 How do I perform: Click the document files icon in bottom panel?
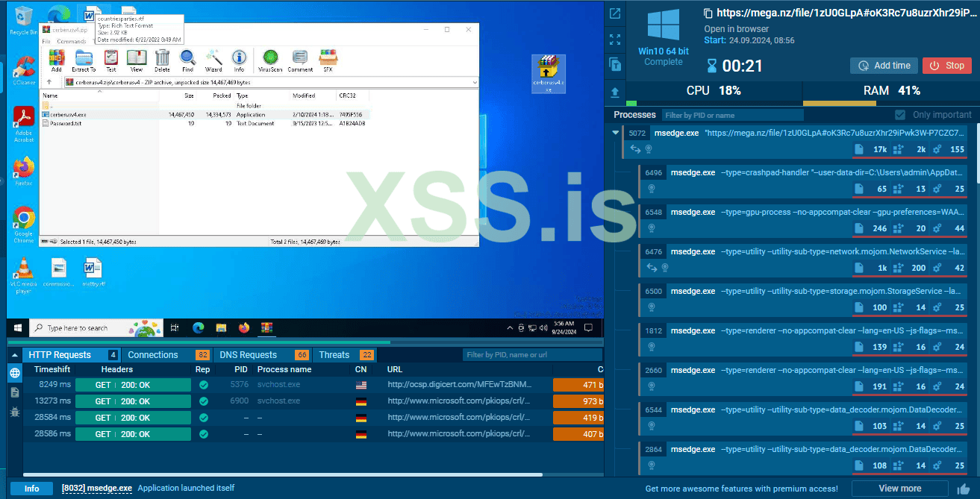(x=15, y=392)
